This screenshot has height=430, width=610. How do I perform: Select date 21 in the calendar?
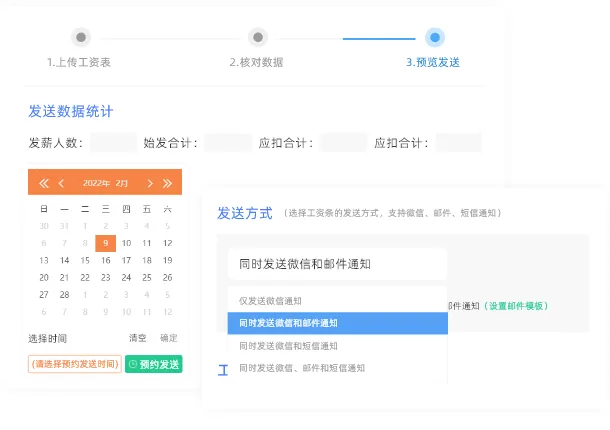pyautogui.click(x=64, y=277)
